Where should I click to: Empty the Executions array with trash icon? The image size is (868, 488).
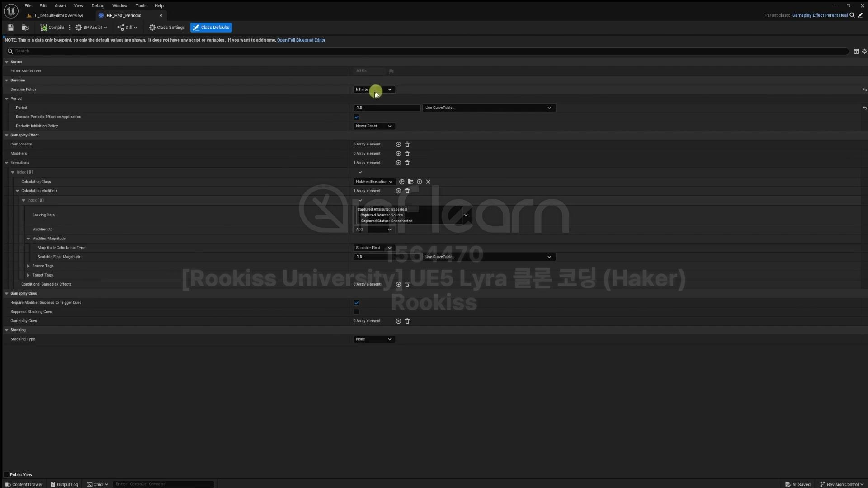407,163
